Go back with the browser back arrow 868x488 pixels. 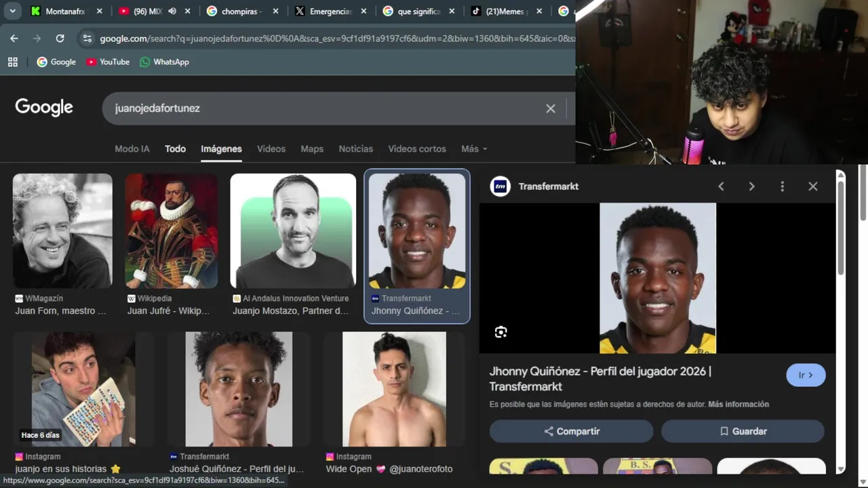point(14,39)
